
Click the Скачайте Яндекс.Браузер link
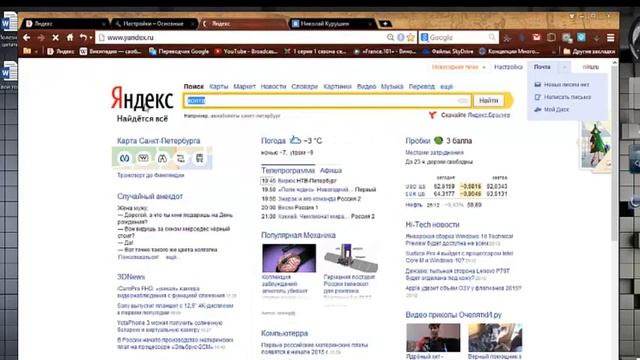coord(476,115)
